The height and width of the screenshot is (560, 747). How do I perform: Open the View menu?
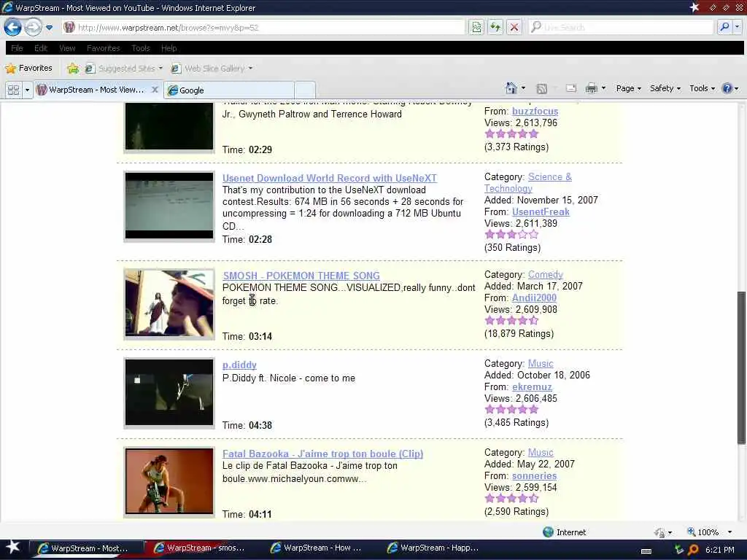[67, 48]
